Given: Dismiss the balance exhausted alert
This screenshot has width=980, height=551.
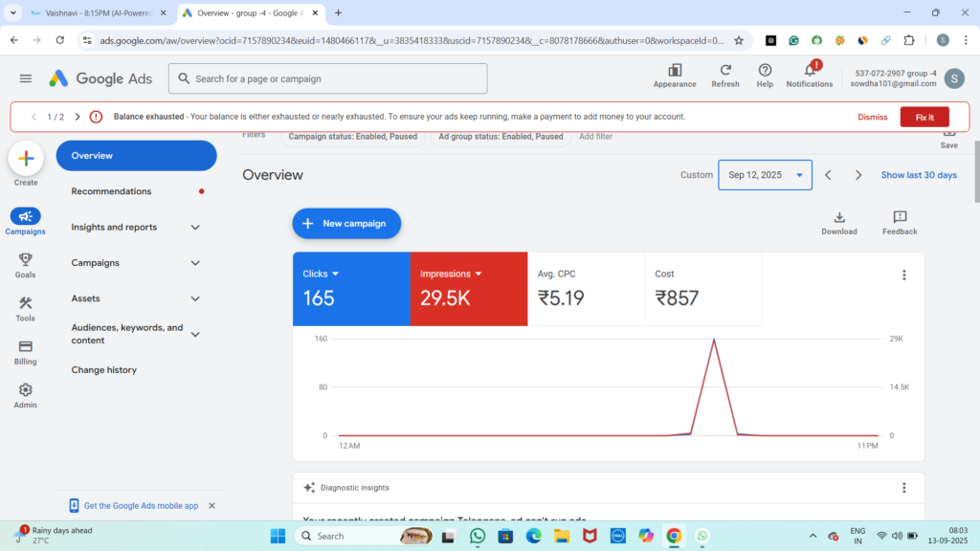Looking at the screenshot, I should [872, 117].
